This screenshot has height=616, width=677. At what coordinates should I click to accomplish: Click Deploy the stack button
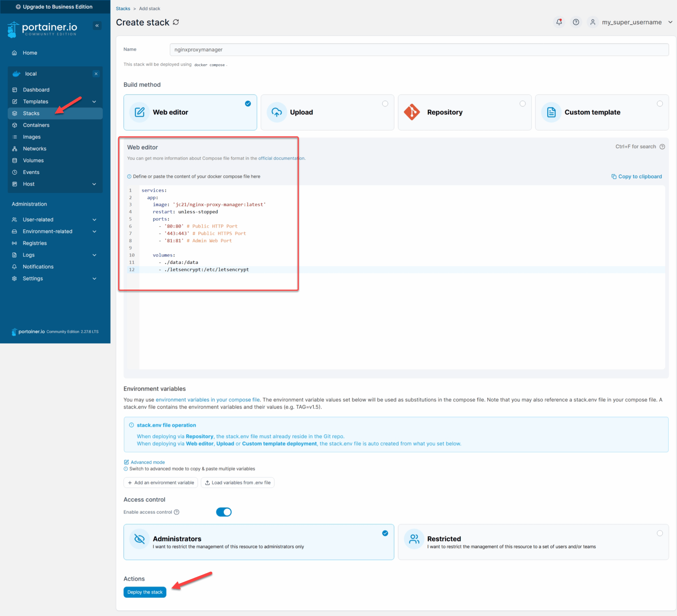coord(145,592)
